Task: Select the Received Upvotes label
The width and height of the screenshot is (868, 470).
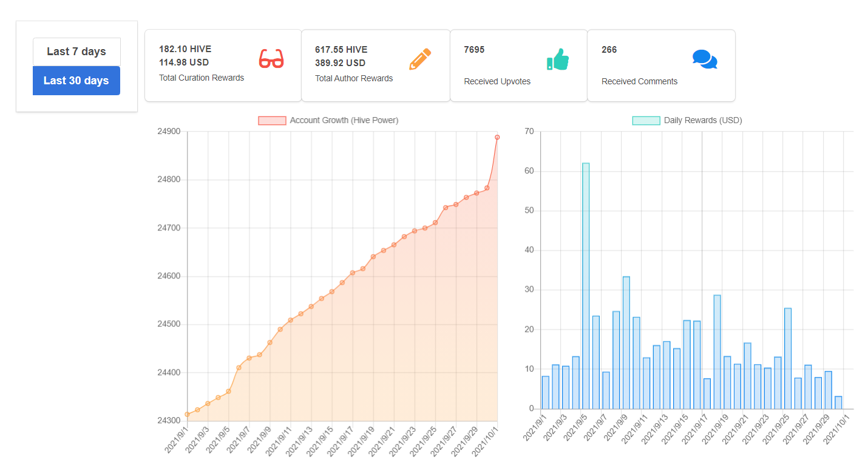Action: pos(497,81)
